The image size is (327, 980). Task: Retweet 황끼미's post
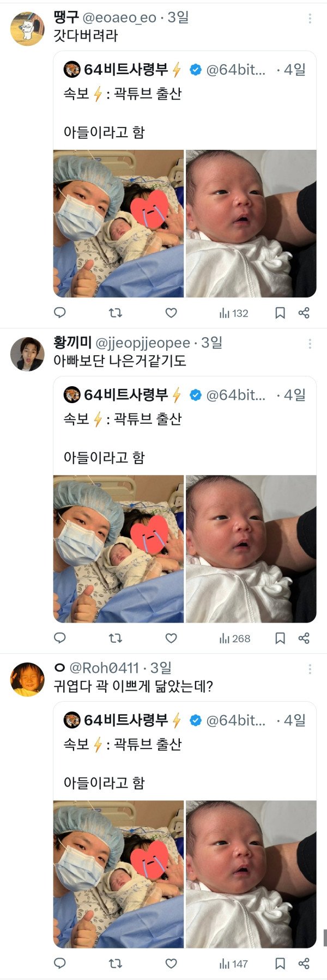coord(116,638)
